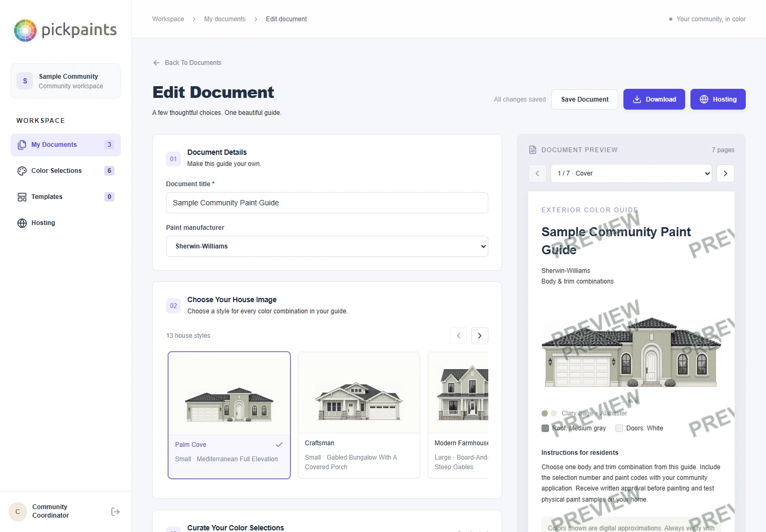Click the Hosting globe icon in sidebar
Image resolution: width=766 pixels, height=532 pixels.
click(x=22, y=223)
